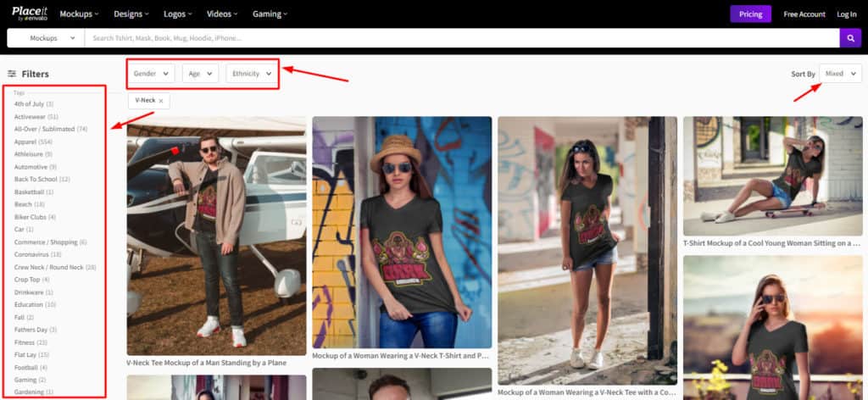Type in the mockup search field
Image resolution: width=868 pixels, height=400 pixels.
(458, 38)
